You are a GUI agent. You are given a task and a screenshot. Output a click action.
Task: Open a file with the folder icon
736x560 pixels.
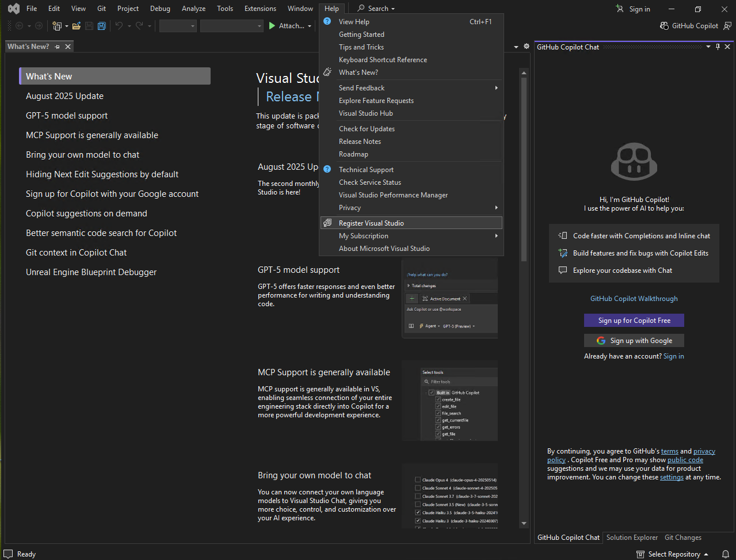point(76,26)
